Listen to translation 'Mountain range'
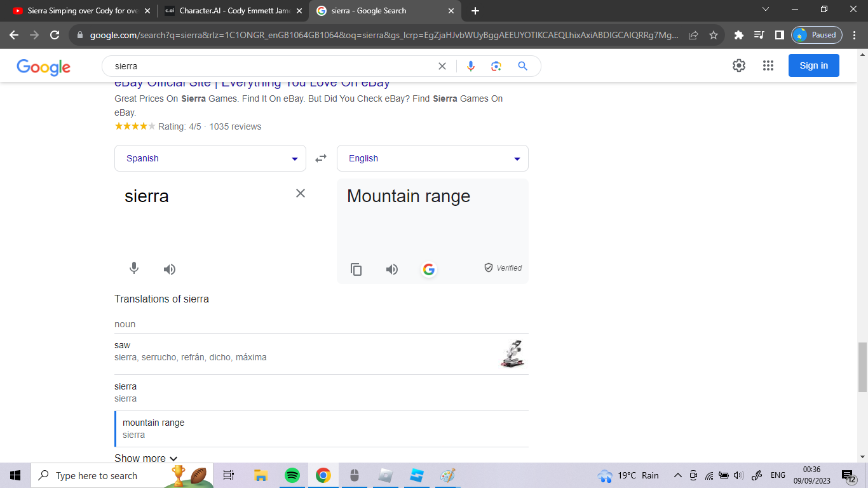This screenshot has width=868, height=488. point(391,269)
